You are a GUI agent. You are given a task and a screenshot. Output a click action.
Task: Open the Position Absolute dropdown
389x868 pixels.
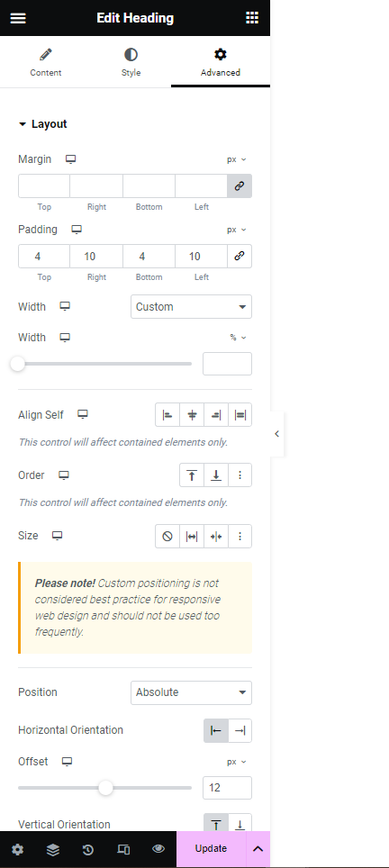192,692
